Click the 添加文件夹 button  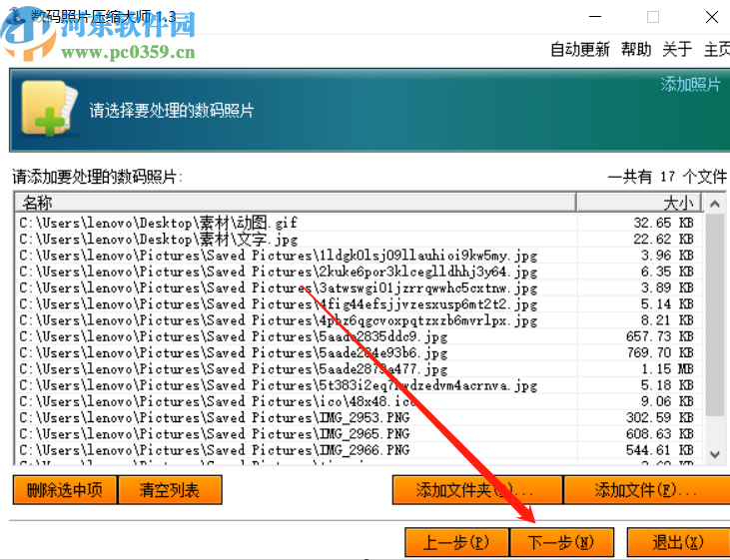[x=477, y=490]
